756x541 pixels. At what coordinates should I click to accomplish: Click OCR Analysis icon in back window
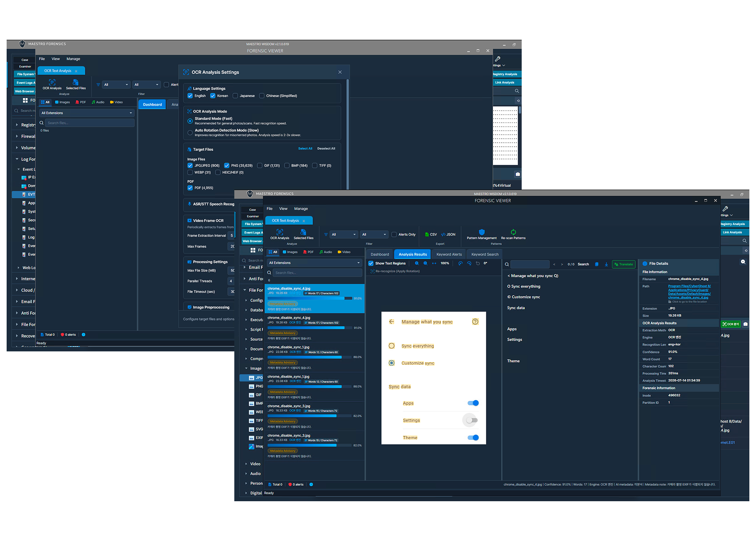coord(52,82)
